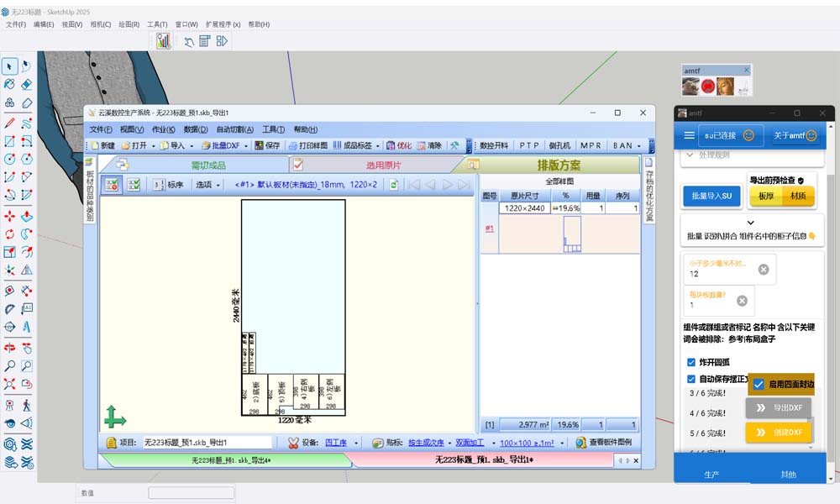
Task: Activate the Orbit tool
Action: (9, 348)
